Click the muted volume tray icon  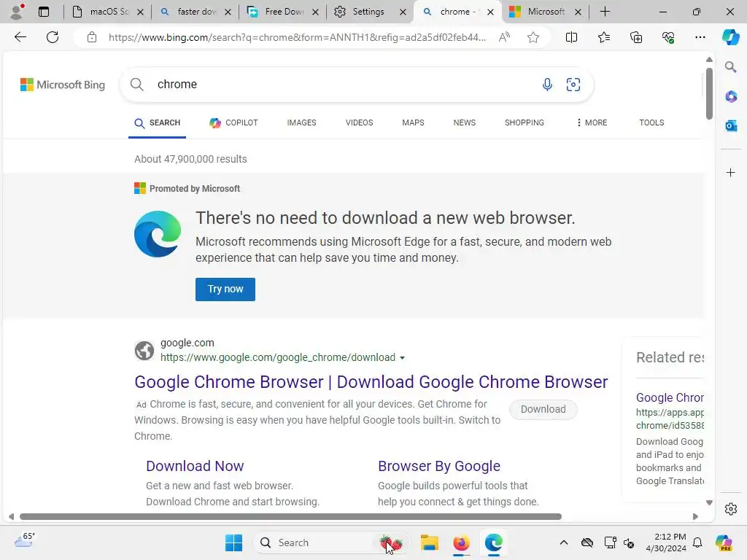[629, 542]
